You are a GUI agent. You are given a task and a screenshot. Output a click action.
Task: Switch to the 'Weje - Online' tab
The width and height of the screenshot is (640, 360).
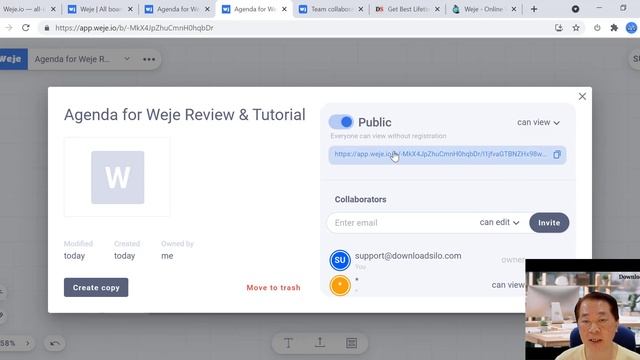(x=484, y=9)
